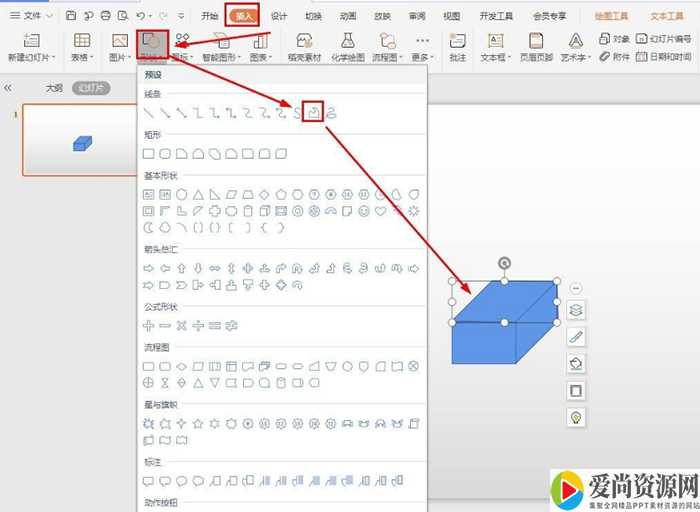
Task: Insert a text box using 文本框 icon
Action: pyautogui.click(x=494, y=40)
